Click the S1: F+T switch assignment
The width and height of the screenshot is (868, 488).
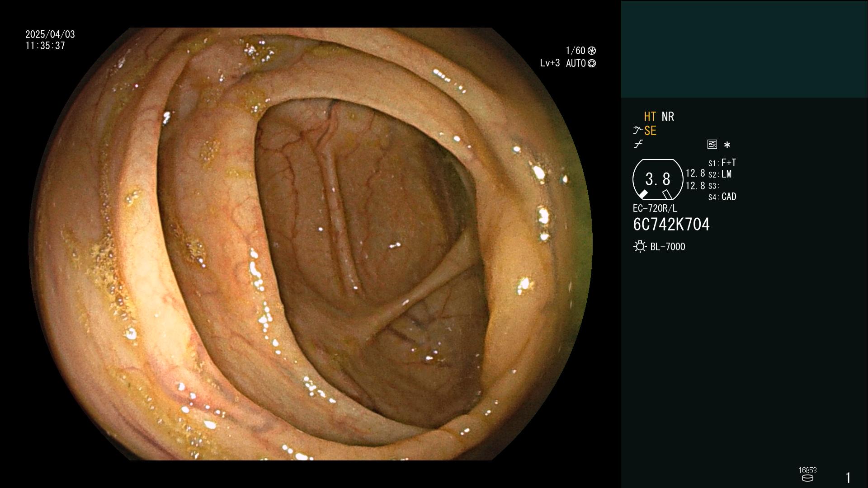tap(722, 163)
